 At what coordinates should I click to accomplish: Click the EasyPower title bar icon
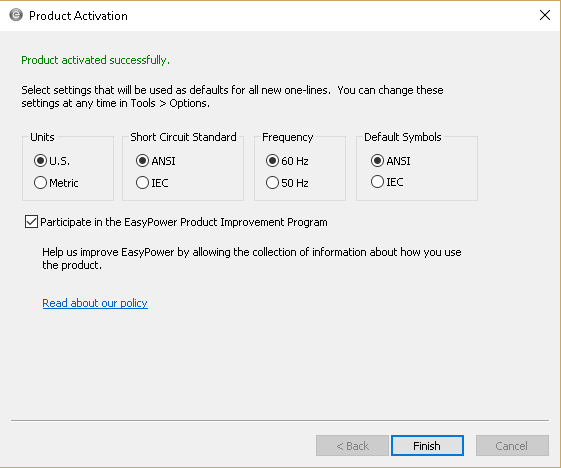(16, 15)
